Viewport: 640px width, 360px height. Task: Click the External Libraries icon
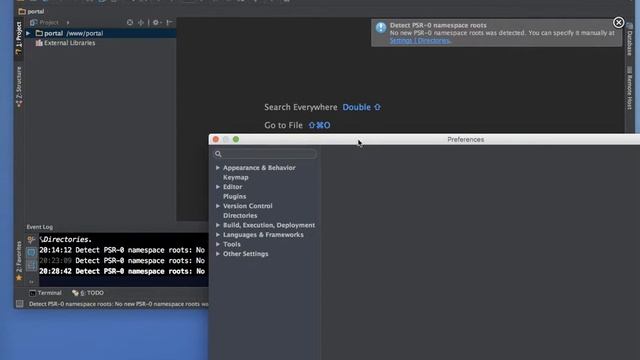point(39,43)
